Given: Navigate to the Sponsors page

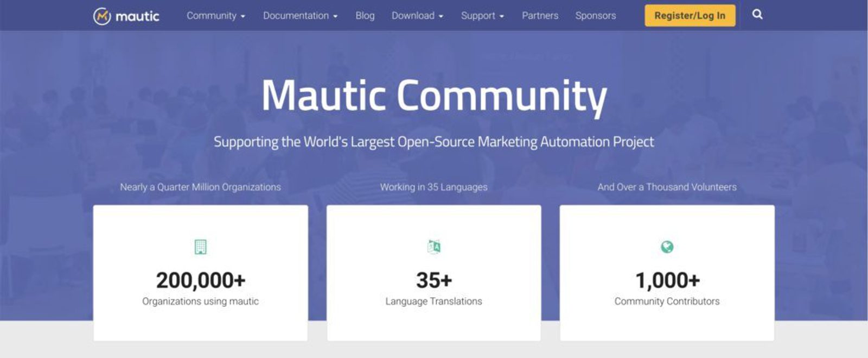Looking at the screenshot, I should (x=595, y=16).
